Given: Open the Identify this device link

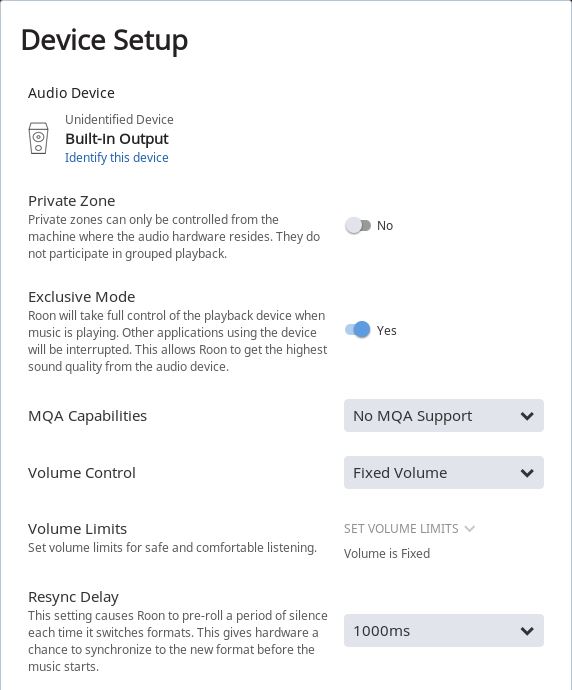Looking at the screenshot, I should tap(117, 158).
